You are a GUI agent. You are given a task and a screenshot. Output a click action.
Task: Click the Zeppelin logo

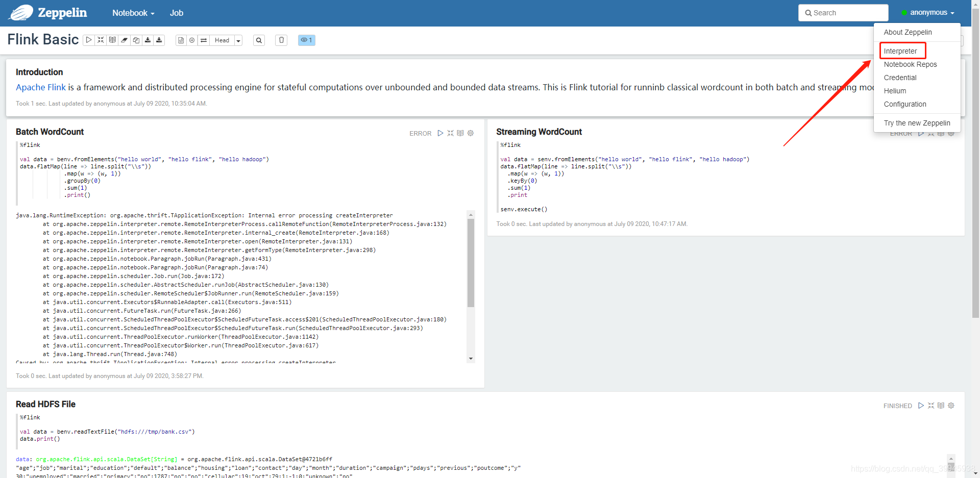(x=48, y=13)
